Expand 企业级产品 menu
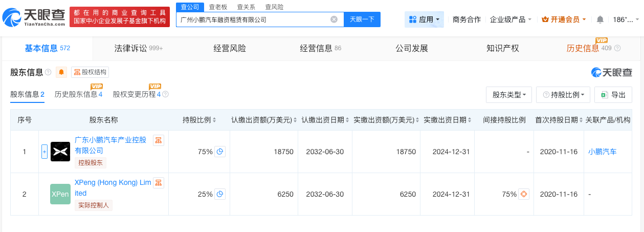The width and height of the screenshot is (644, 232). coord(510,19)
